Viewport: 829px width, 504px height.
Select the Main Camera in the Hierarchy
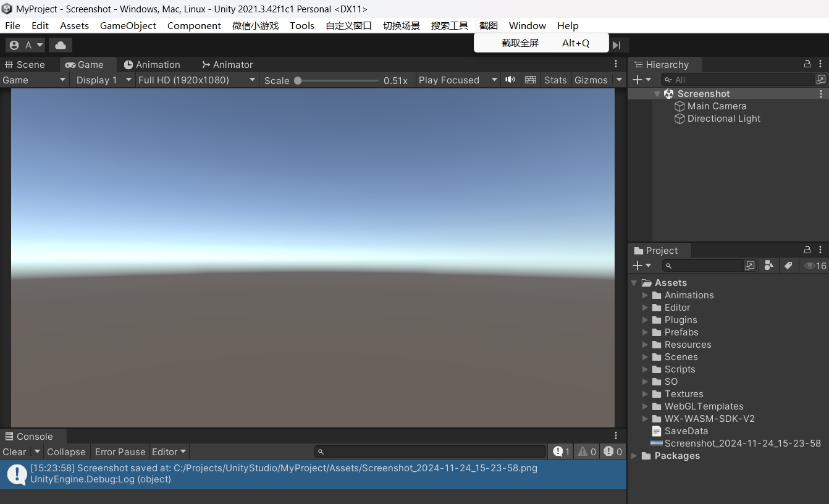click(717, 106)
